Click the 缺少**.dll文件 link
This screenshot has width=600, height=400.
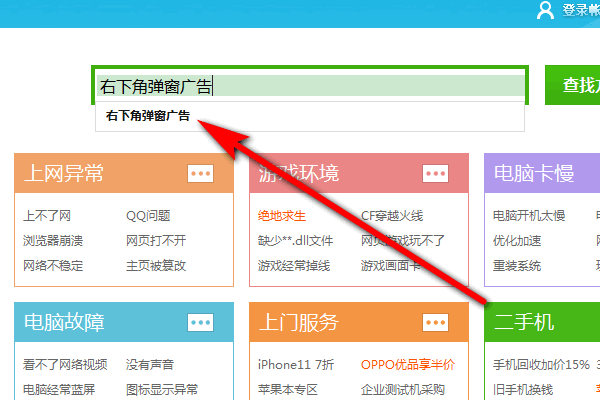[x=295, y=241]
